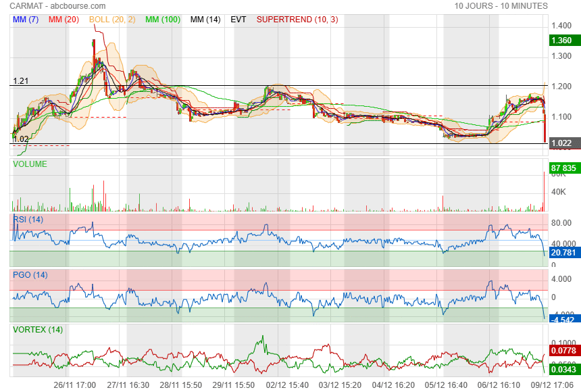Click the green 0.0343 Vortex value tag
The height and width of the screenshot is (392, 581).
[563, 370]
